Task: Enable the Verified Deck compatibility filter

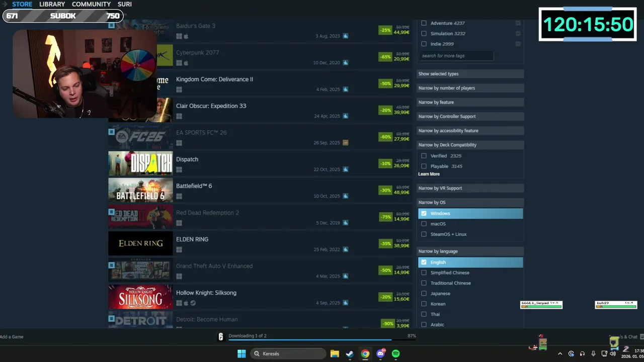Action: click(424, 156)
